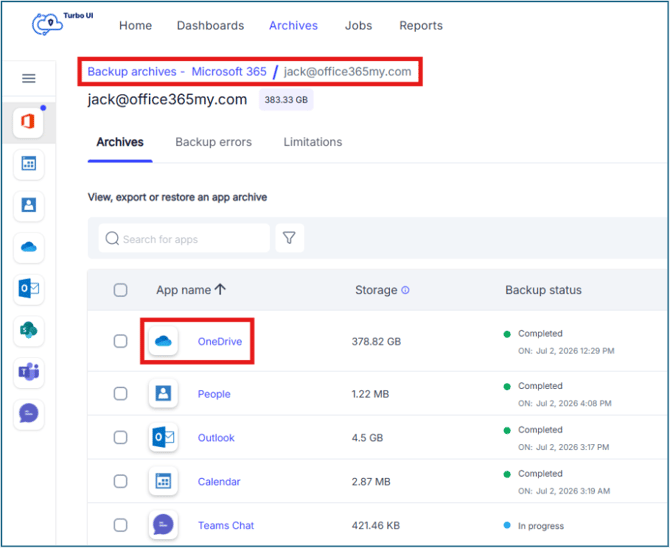Image resolution: width=670 pixels, height=548 pixels.
Task: Click Microsoft 365 breadcrumb link
Action: [229, 71]
